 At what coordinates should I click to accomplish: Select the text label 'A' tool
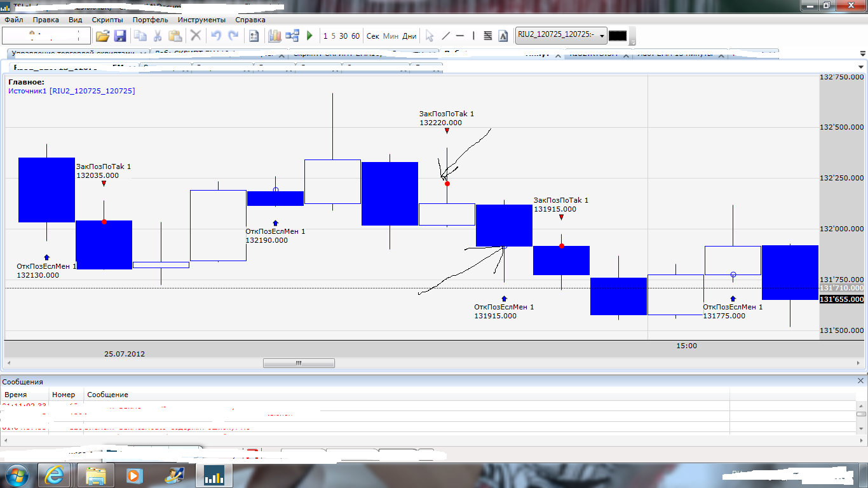[x=503, y=36]
